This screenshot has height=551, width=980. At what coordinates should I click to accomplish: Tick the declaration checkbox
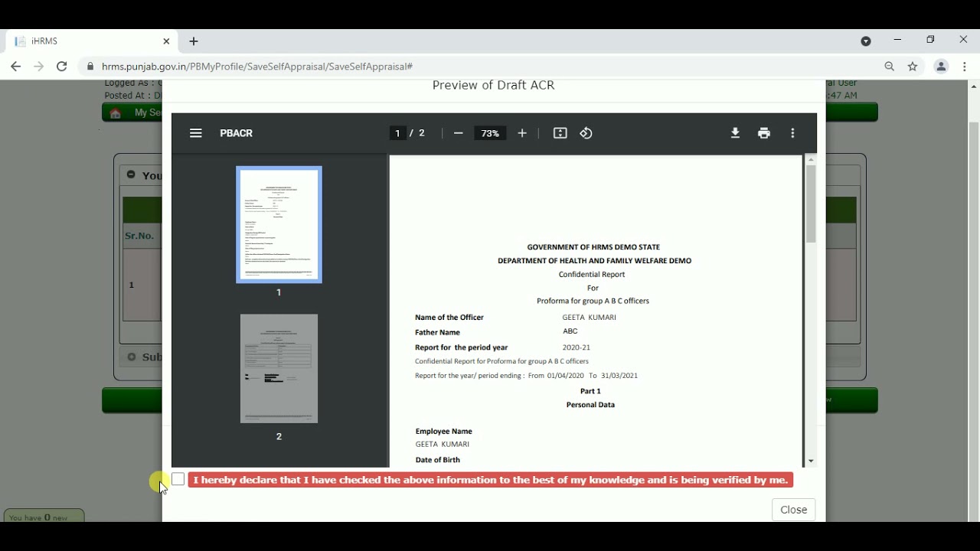[x=178, y=479]
